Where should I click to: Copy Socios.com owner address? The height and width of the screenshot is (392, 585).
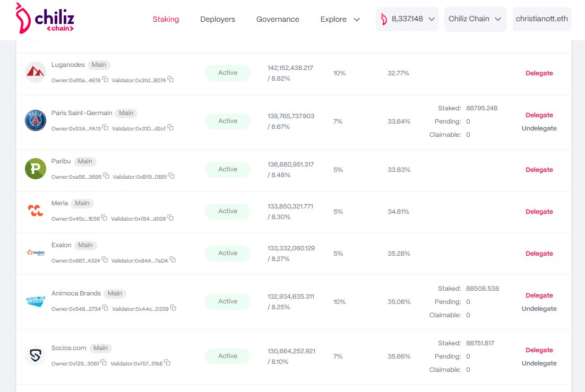tap(104, 362)
